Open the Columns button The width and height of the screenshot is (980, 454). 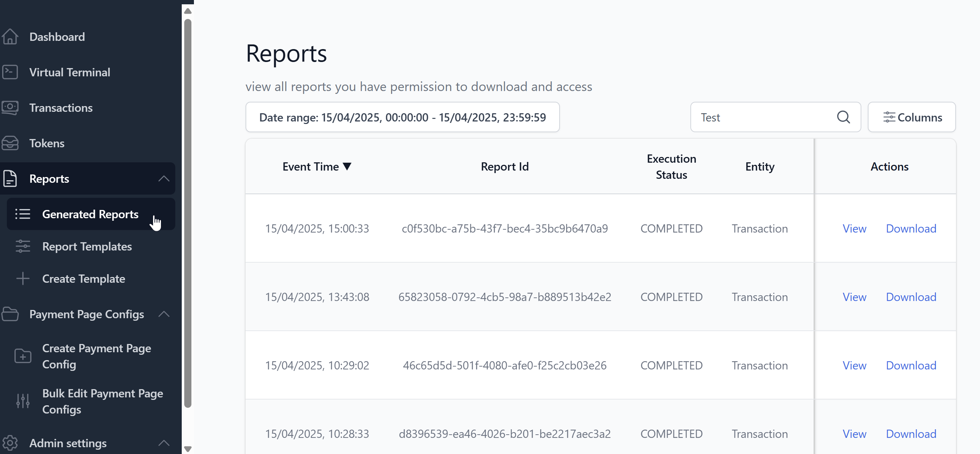pyautogui.click(x=912, y=117)
